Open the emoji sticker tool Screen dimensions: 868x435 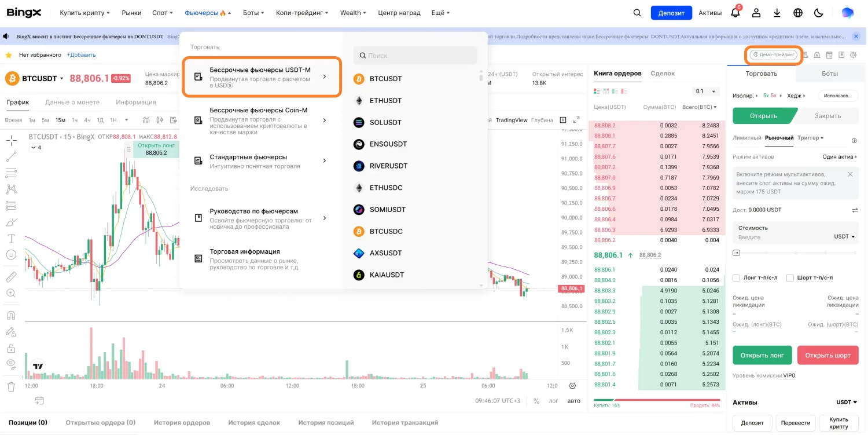tap(12, 253)
